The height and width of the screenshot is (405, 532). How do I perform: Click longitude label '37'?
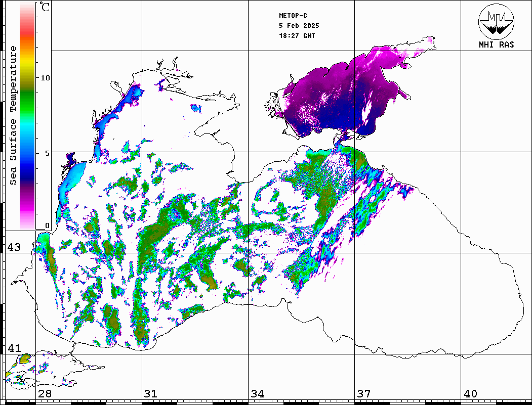pos(364,394)
